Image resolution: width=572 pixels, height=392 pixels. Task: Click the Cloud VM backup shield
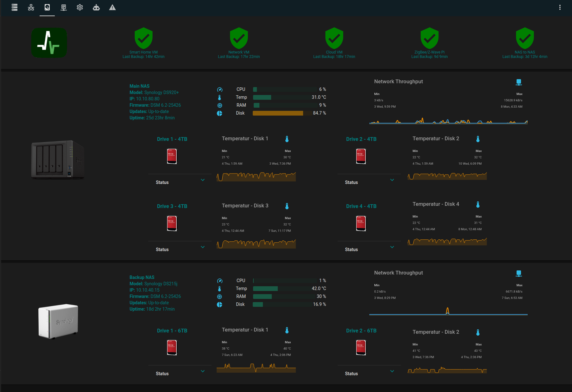(x=334, y=38)
